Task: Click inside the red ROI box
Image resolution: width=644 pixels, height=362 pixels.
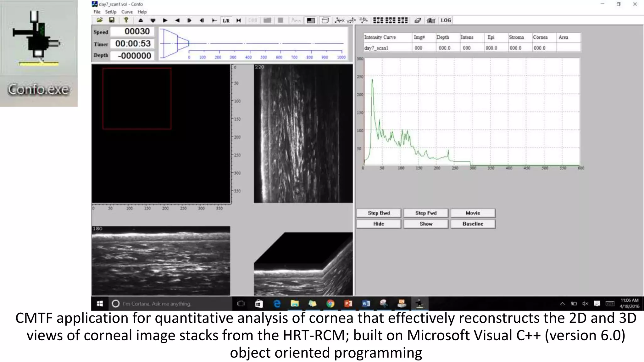Action: coord(137,98)
